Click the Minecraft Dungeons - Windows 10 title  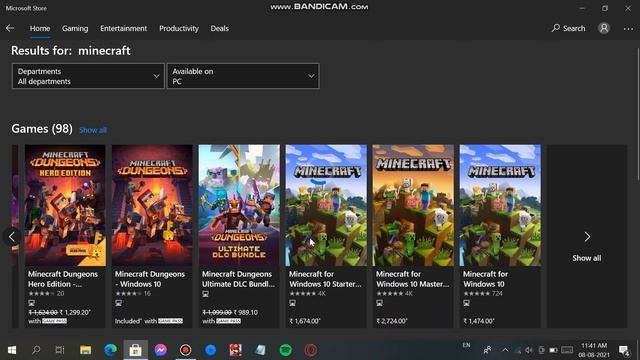[150, 279]
